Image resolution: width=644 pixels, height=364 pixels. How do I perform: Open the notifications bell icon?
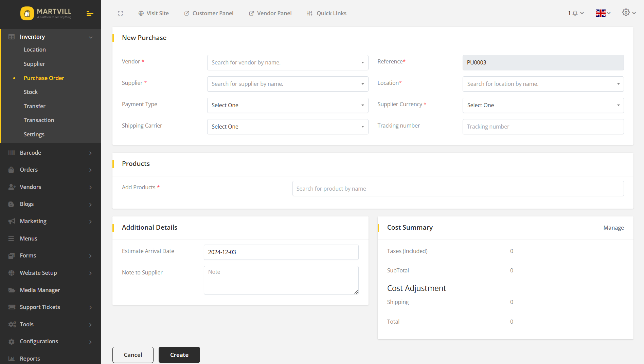point(575,13)
